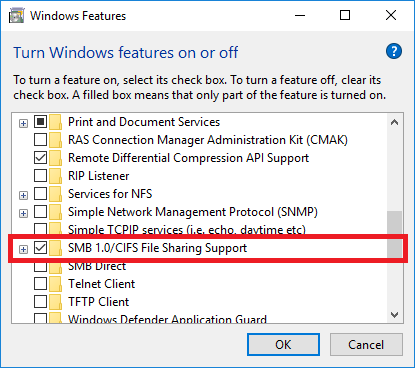418x371 pixels.
Task: Toggle Print and Document Services checkbox
Action: point(40,122)
